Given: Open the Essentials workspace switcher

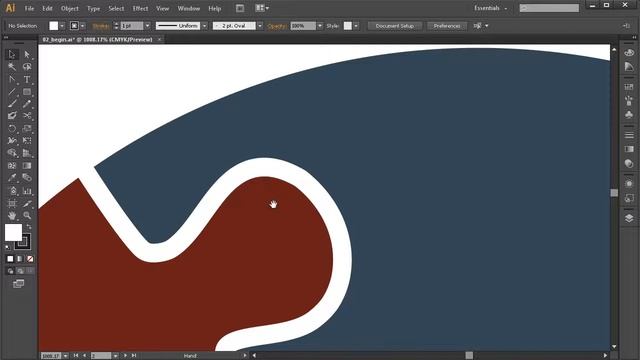Looking at the screenshot, I should pos(491,8).
